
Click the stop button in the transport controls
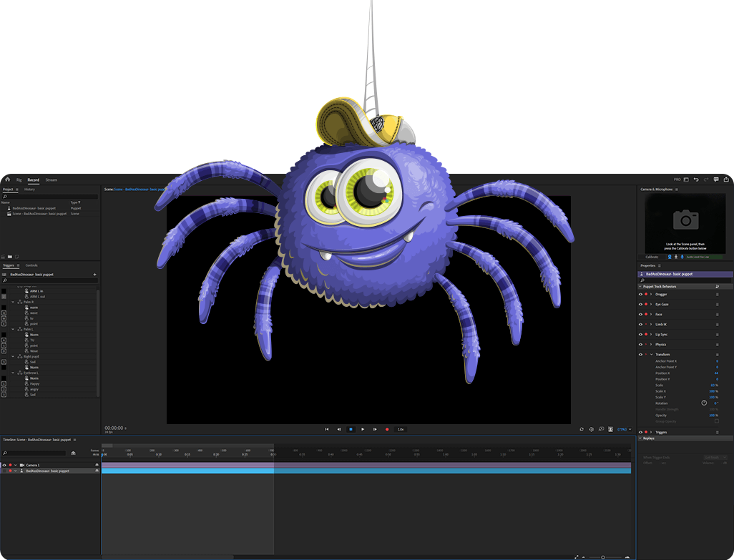tap(351, 429)
